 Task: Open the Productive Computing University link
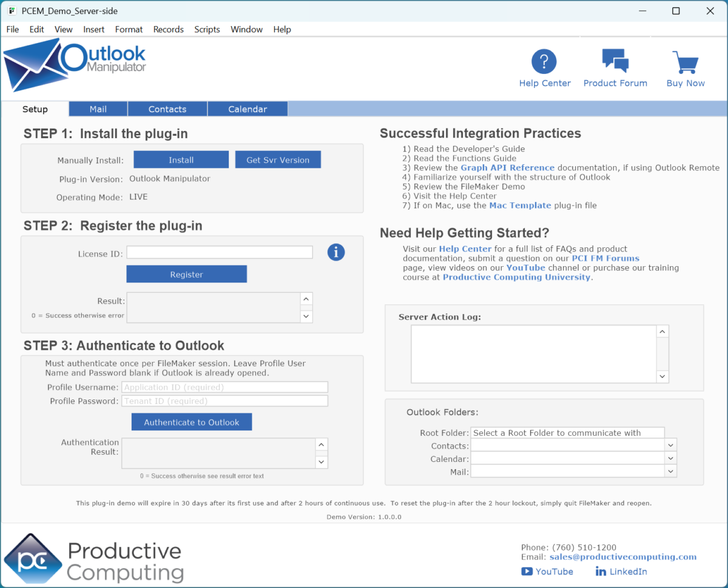pos(516,277)
